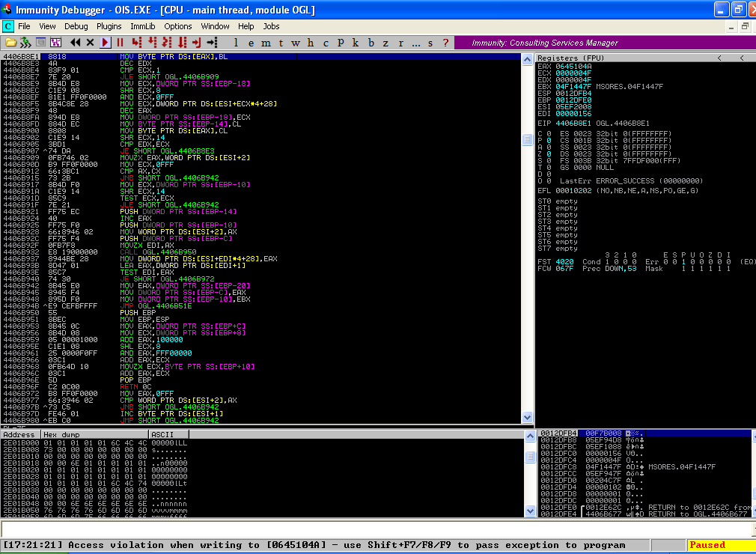Show Source via 's' button
This screenshot has width=756, height=554.
(430, 43)
